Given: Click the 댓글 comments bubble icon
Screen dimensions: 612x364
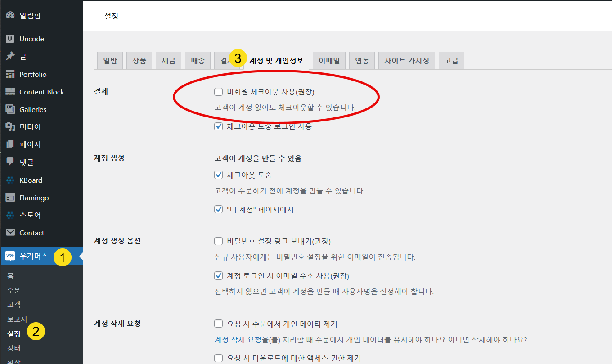Looking at the screenshot, I should [x=10, y=162].
